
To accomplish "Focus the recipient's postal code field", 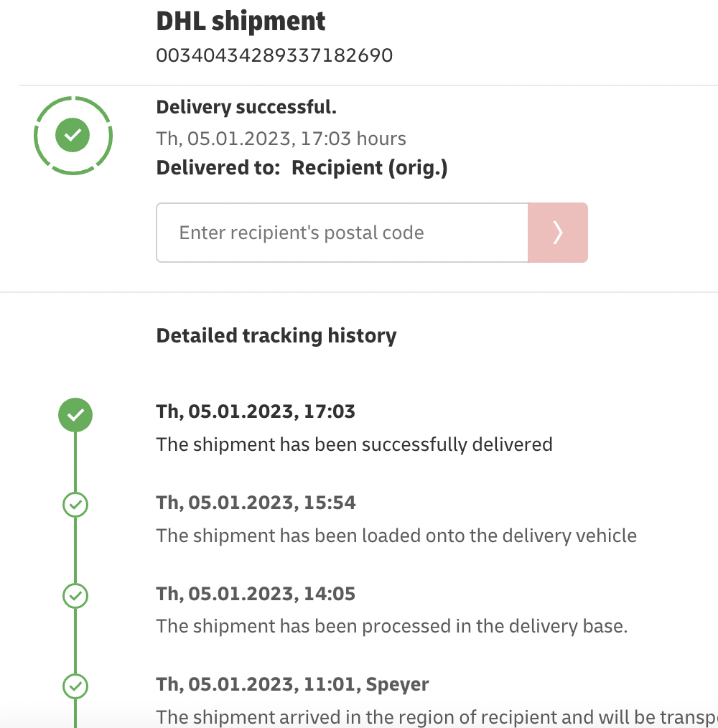I will point(342,233).
